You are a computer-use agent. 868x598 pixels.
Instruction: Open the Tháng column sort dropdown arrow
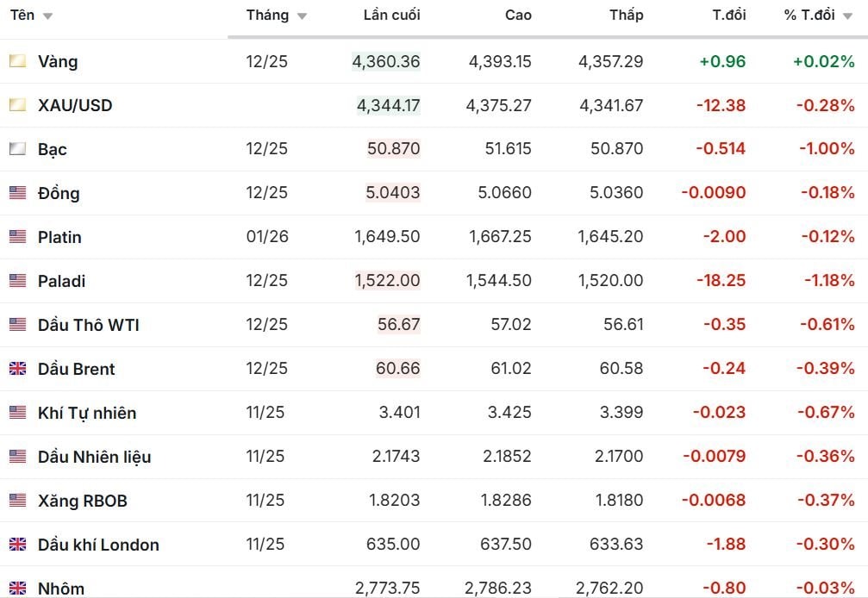pos(302,16)
